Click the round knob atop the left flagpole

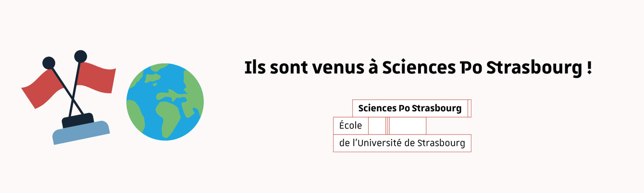(x=49, y=63)
